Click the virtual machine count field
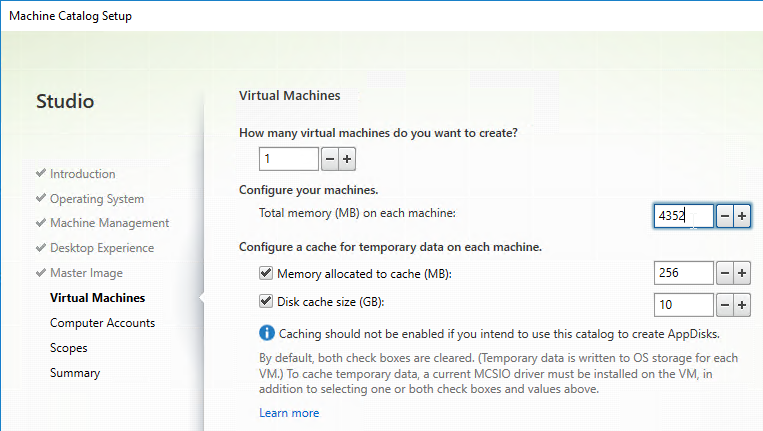This screenshot has height=431, width=763. [289, 159]
